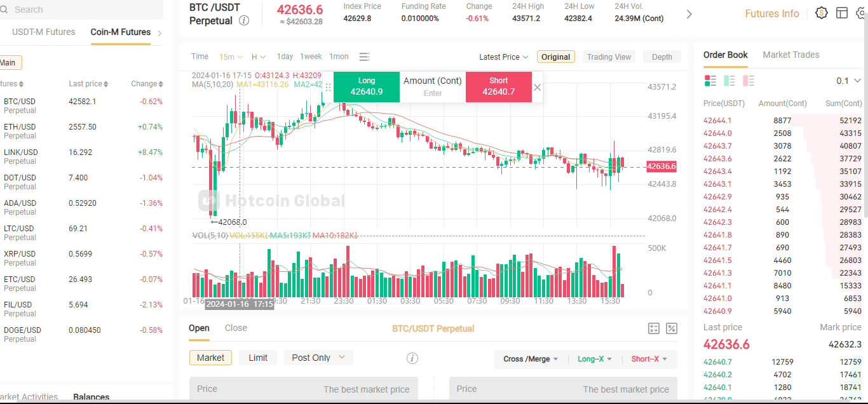Select XRP/USD Perpetual row
Image resolution: width=868 pixels, height=404 pixels.
pyautogui.click(x=83, y=258)
